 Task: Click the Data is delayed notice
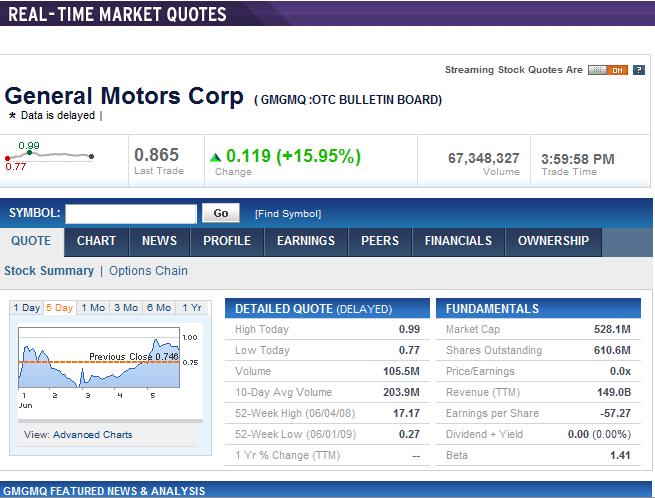point(58,115)
